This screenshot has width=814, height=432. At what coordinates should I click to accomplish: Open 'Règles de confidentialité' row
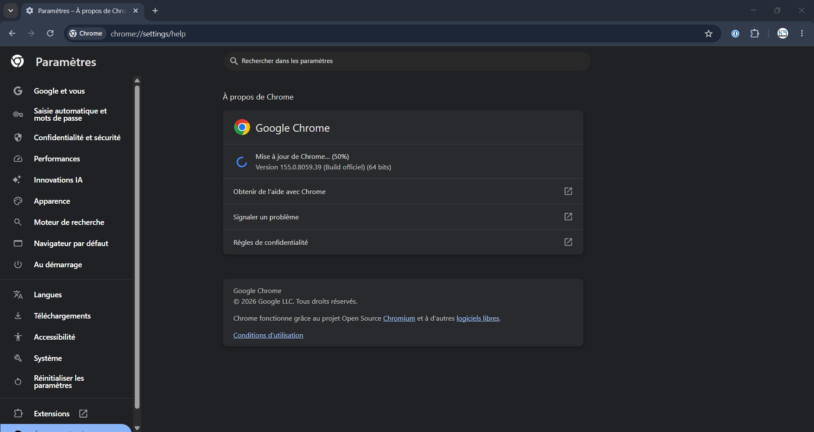(403, 242)
